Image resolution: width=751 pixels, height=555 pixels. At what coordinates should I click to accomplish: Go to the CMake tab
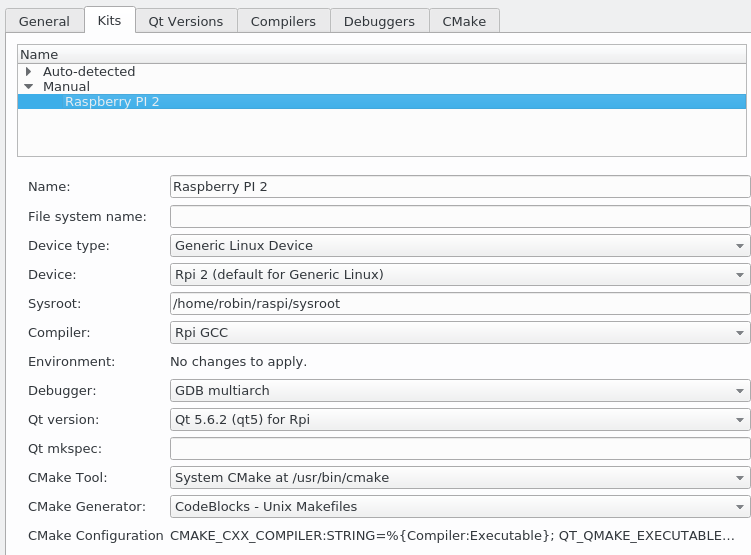click(x=464, y=21)
